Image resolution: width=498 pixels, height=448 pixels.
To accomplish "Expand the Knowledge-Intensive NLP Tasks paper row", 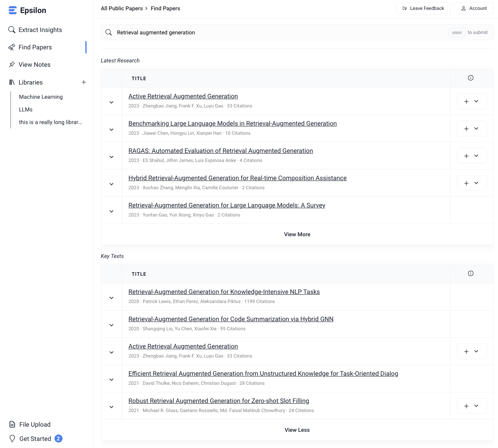I will point(111,298).
